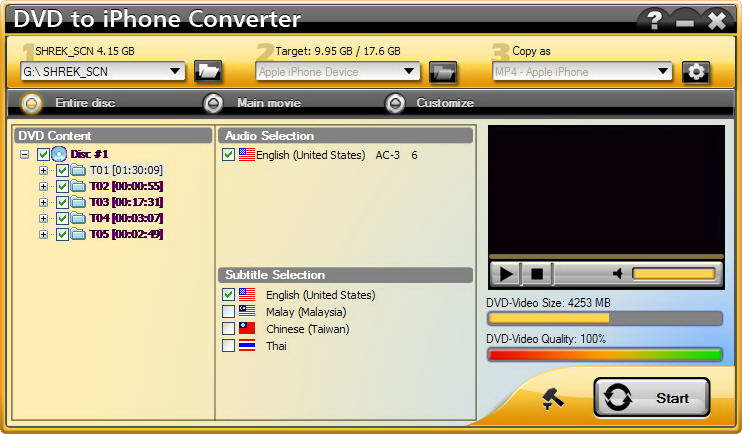The height and width of the screenshot is (434, 742).
Task: Click the Thailand flag icon
Action: coord(247,345)
